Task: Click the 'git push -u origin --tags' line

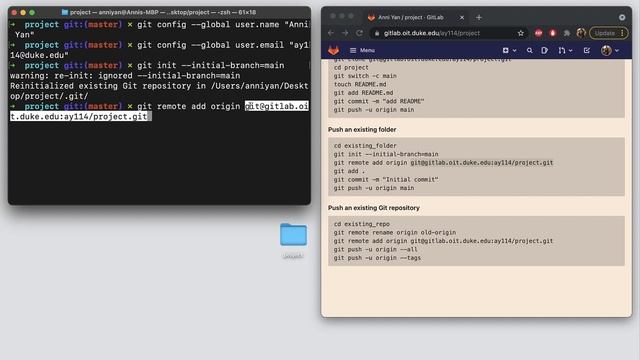Action: point(377,258)
